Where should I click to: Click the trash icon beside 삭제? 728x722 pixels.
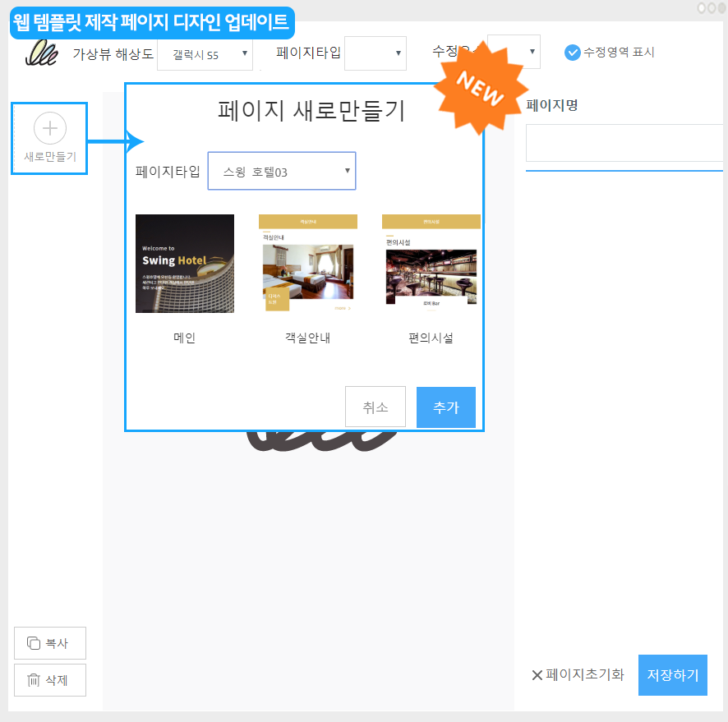[34, 680]
